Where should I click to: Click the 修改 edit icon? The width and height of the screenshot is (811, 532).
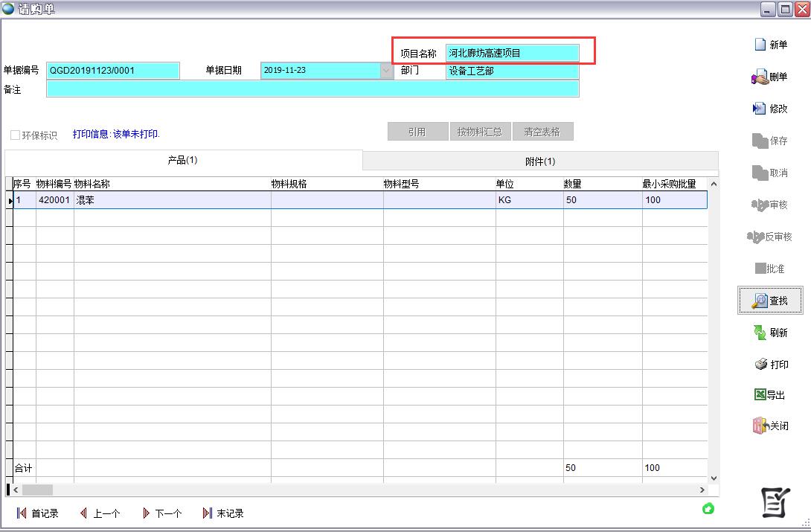759,109
